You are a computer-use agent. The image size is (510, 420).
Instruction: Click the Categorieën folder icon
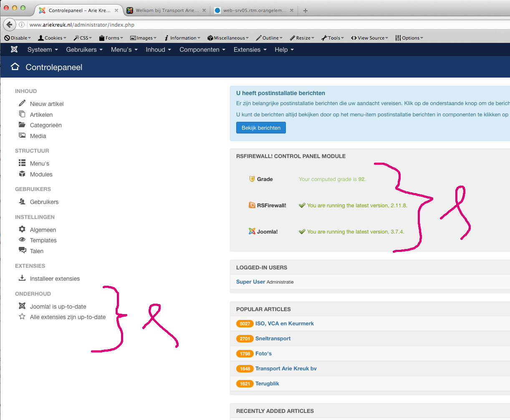coord(22,125)
